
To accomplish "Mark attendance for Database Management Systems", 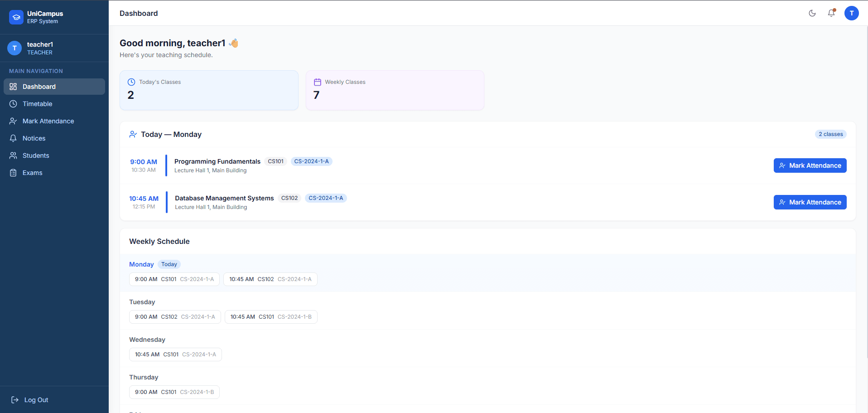I will pyautogui.click(x=810, y=202).
